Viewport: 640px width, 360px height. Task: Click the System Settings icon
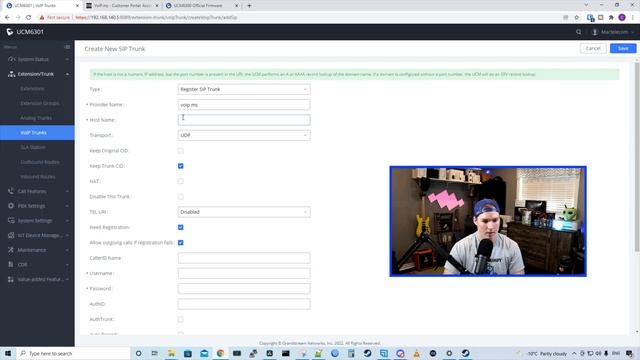point(11,220)
